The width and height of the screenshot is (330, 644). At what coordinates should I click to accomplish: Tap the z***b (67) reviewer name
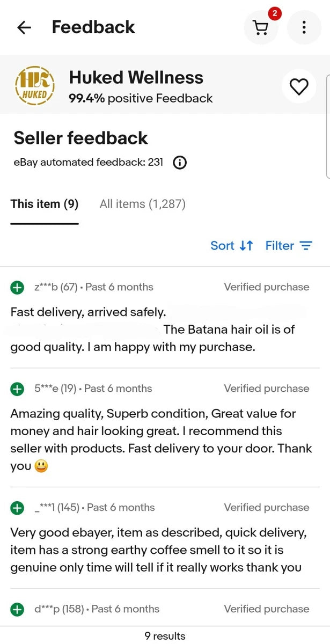[x=55, y=287]
